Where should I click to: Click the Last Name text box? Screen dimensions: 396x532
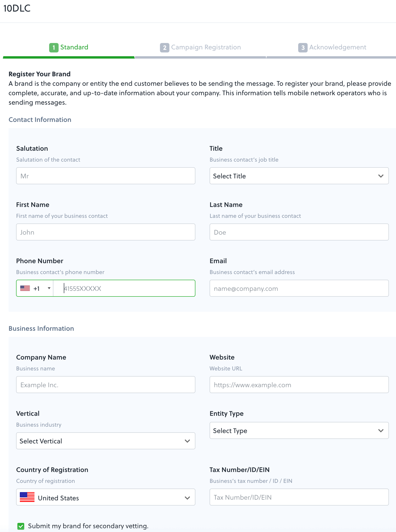(299, 232)
